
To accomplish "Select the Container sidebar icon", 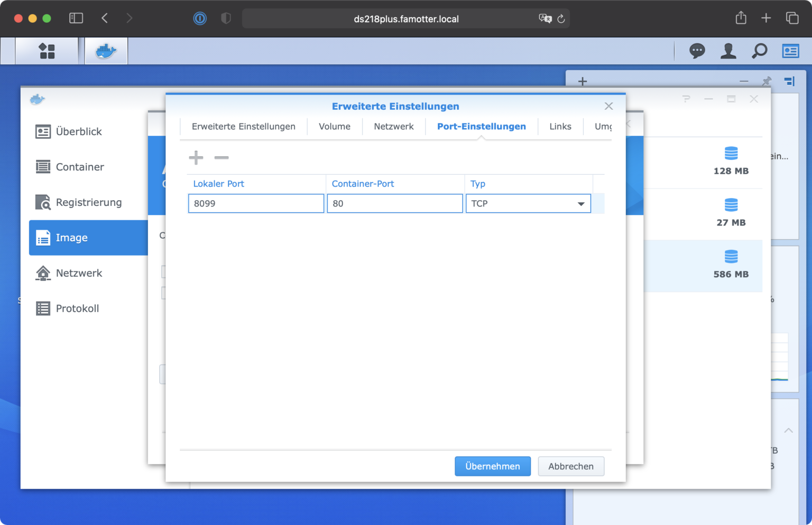I will point(79,166).
